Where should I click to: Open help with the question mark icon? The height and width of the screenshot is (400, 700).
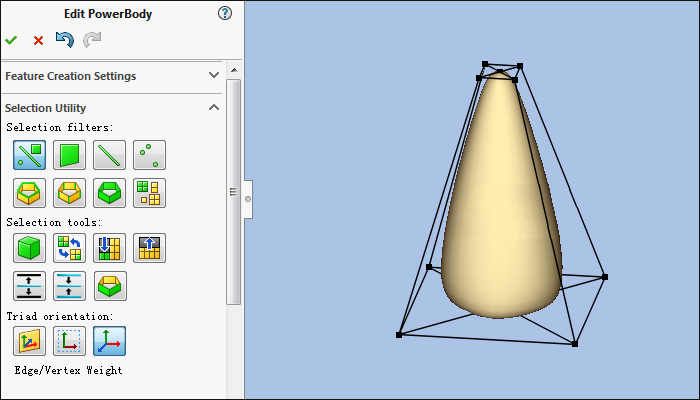(x=225, y=13)
